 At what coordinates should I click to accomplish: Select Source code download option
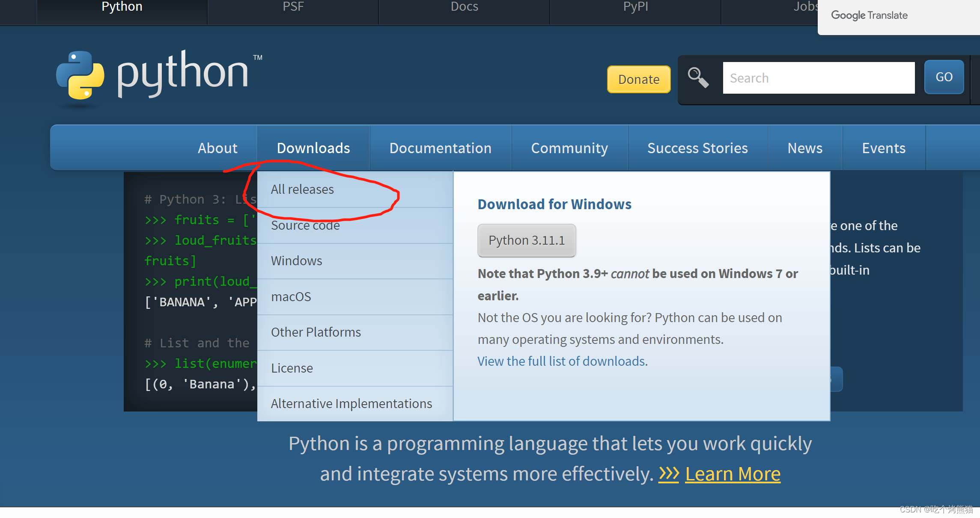(x=305, y=225)
